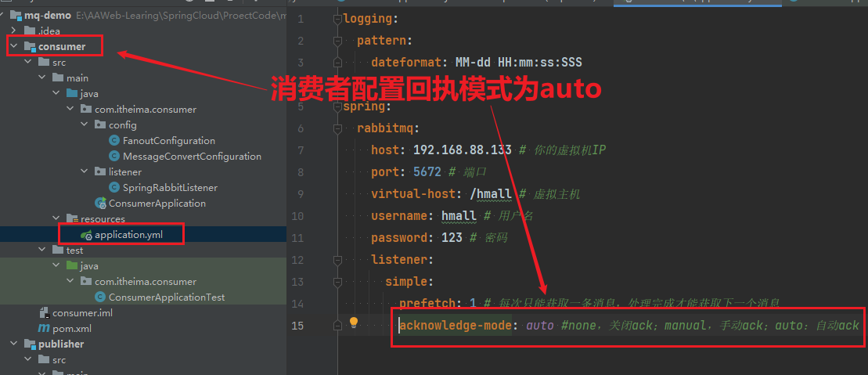Viewport: 868px width, 375px height.
Task: Click the 'auto' value on line 15
Action: pos(539,325)
